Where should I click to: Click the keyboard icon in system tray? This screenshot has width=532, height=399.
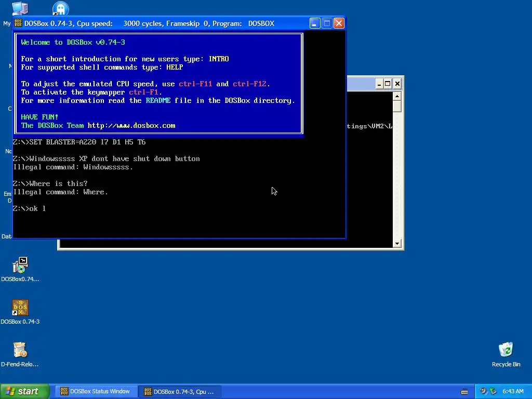point(464,392)
